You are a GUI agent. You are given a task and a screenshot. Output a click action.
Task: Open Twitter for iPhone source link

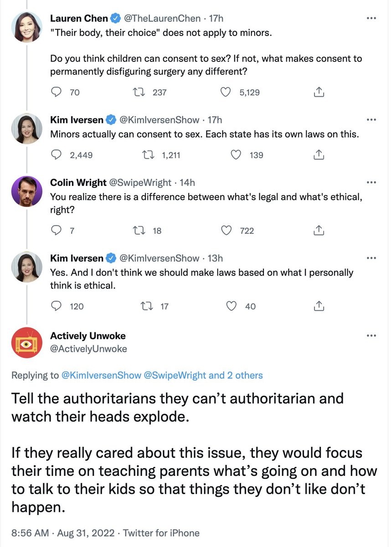[x=162, y=533]
